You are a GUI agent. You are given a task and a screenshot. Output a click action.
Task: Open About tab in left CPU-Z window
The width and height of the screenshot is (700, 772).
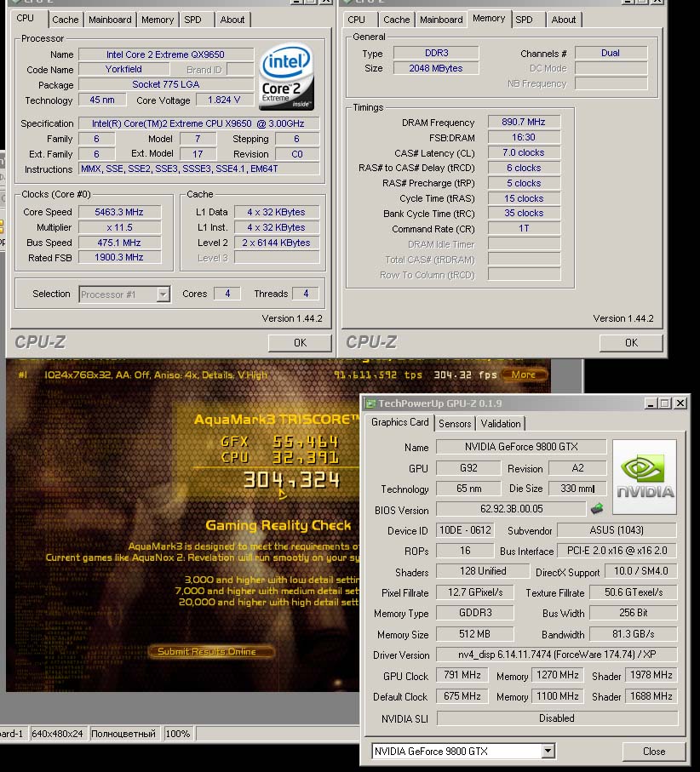[x=232, y=20]
